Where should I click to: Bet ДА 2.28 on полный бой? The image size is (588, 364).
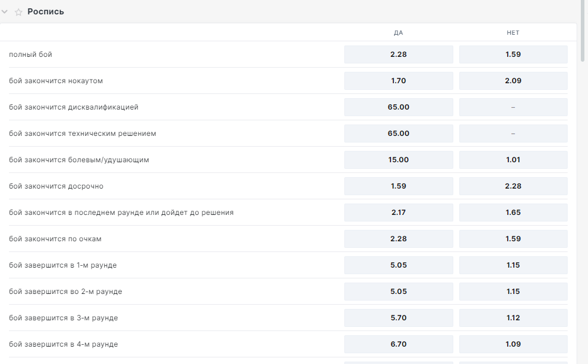pyautogui.click(x=398, y=54)
